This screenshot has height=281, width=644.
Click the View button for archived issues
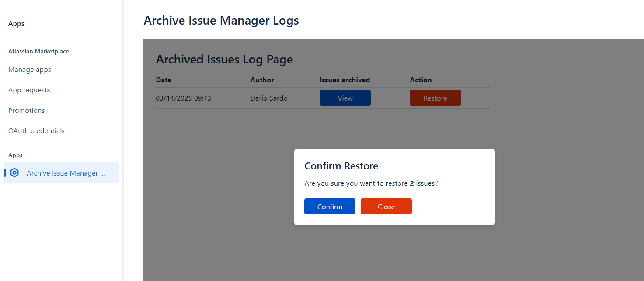pos(345,98)
